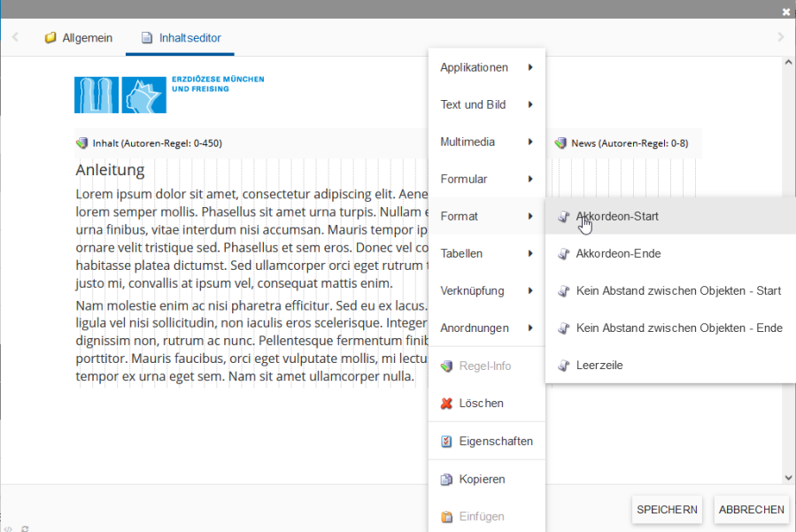
Task: Expand the Applikationen submenu
Action: 486,67
